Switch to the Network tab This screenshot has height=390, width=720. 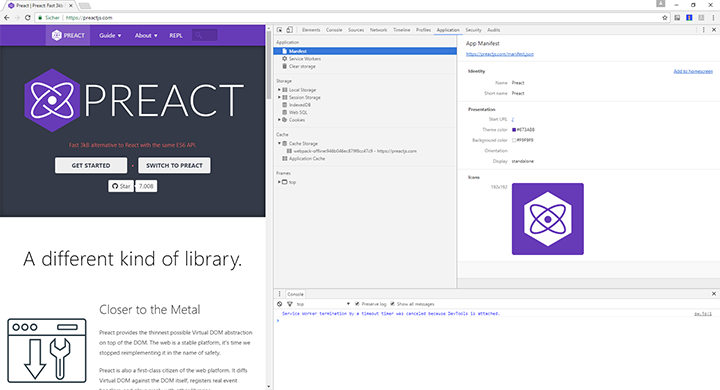coord(378,30)
